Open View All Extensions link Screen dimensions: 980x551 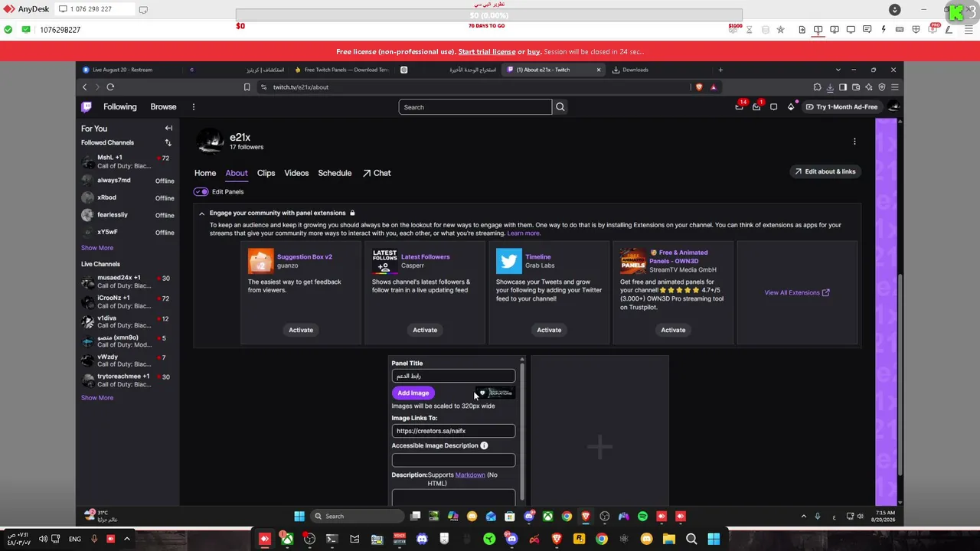797,292
